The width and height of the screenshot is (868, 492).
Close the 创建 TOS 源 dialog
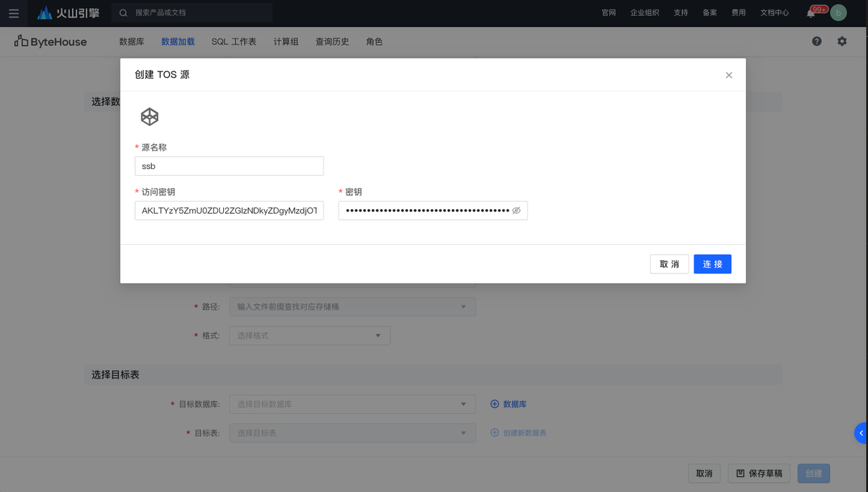(x=729, y=75)
